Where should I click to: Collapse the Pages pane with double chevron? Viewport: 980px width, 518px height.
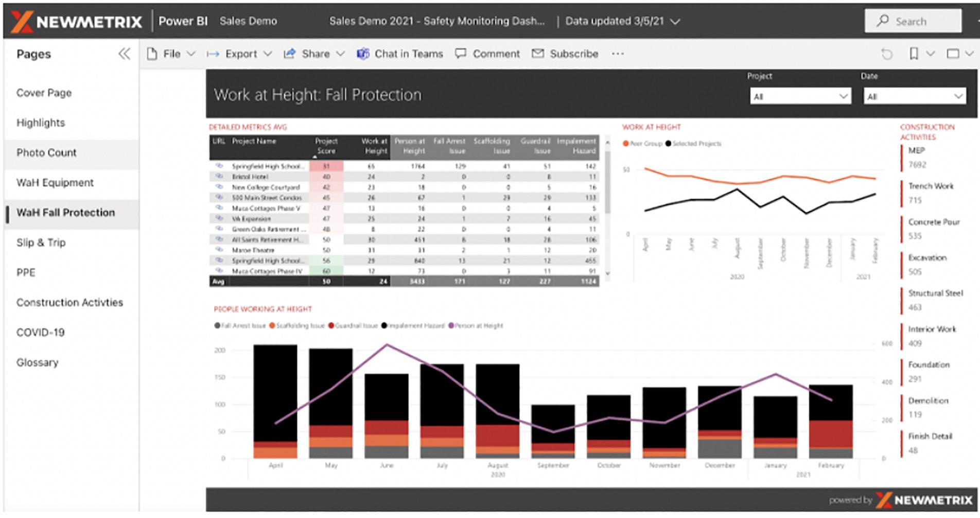125,54
